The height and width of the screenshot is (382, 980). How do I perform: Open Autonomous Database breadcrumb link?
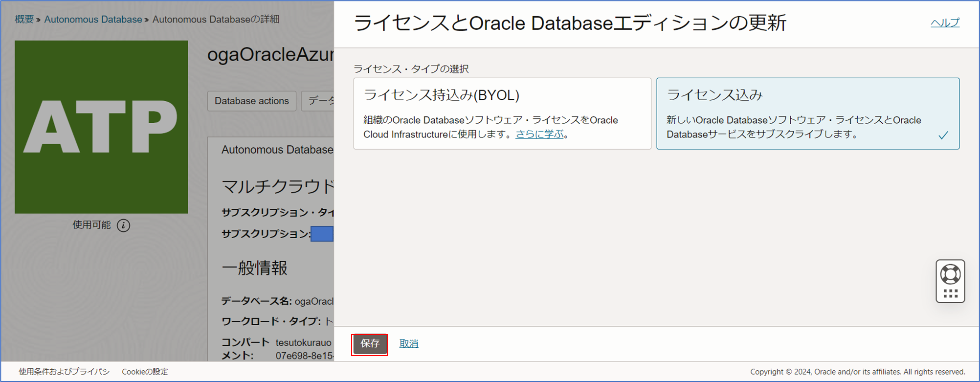pyautogui.click(x=93, y=20)
